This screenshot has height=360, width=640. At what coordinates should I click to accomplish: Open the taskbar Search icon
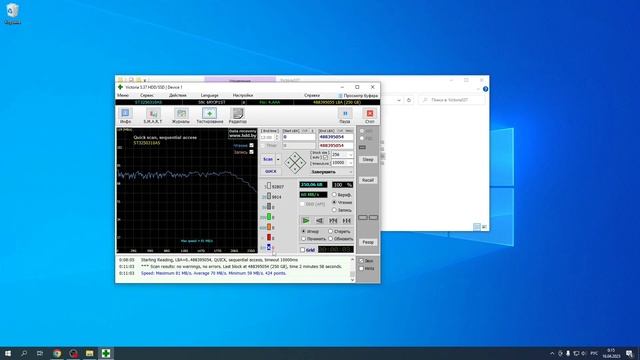pos(24,353)
